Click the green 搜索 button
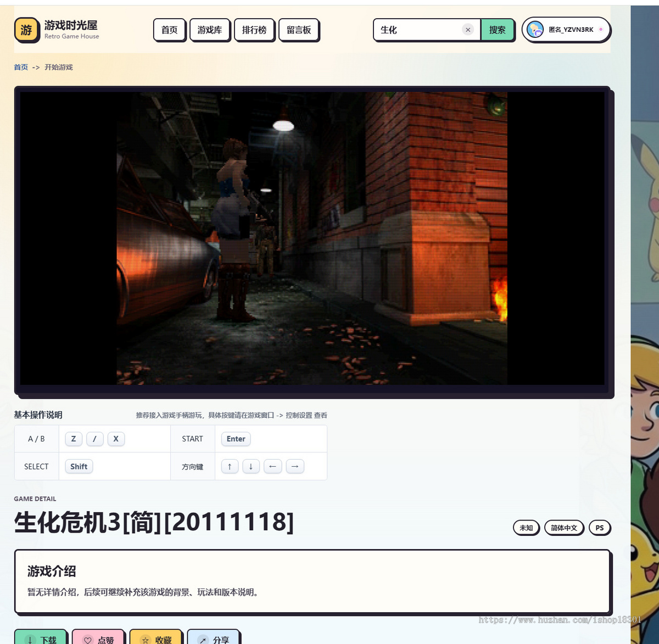 pyautogui.click(x=498, y=30)
